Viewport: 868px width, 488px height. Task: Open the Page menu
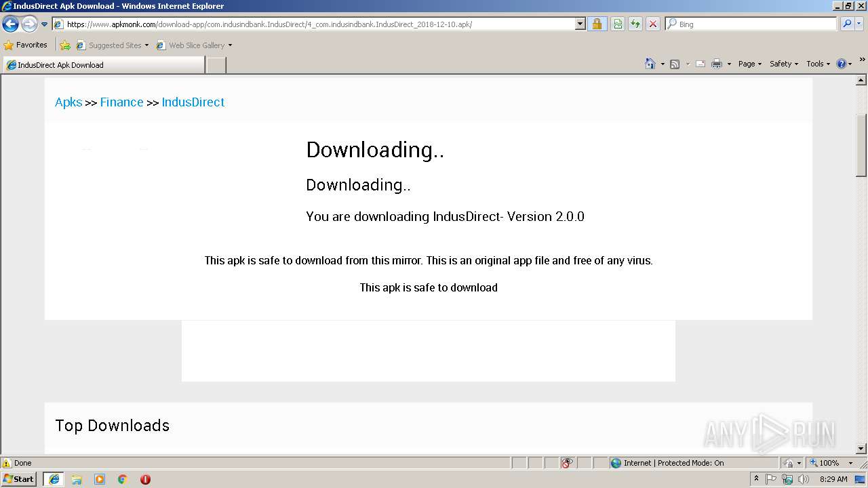[x=749, y=64]
